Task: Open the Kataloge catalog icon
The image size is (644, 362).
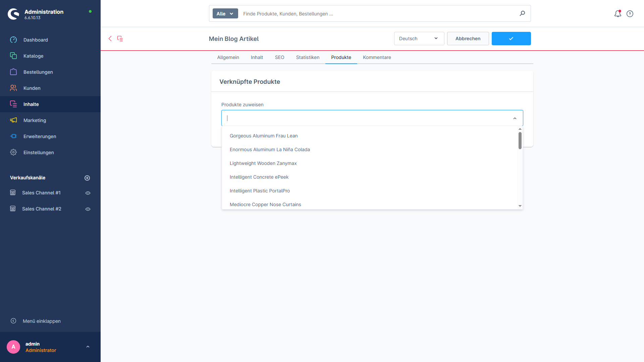Action: [13, 56]
